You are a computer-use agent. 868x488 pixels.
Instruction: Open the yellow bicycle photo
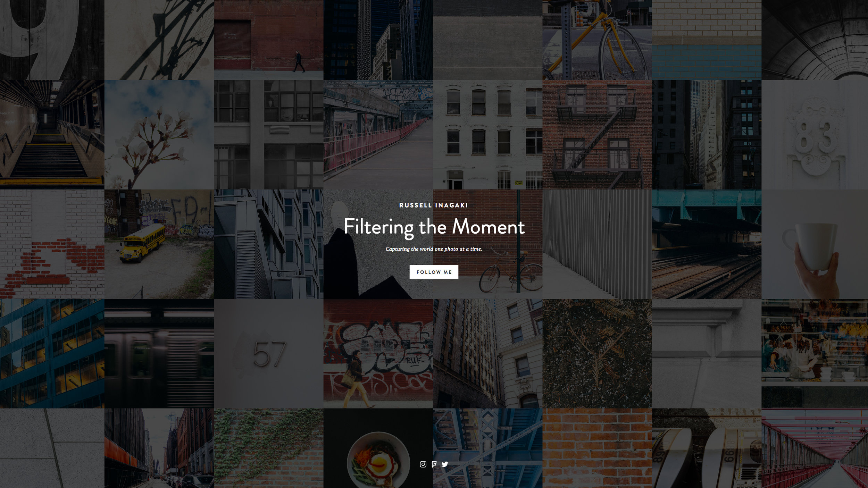tap(597, 40)
